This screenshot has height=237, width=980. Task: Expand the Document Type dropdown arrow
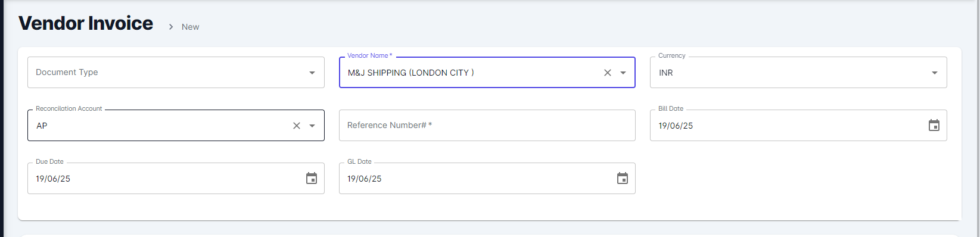point(312,73)
